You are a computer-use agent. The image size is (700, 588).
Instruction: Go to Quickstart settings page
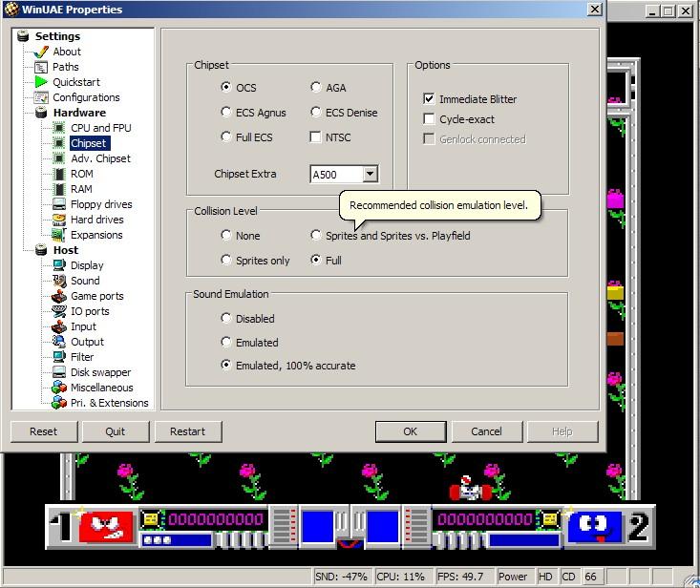point(76,82)
